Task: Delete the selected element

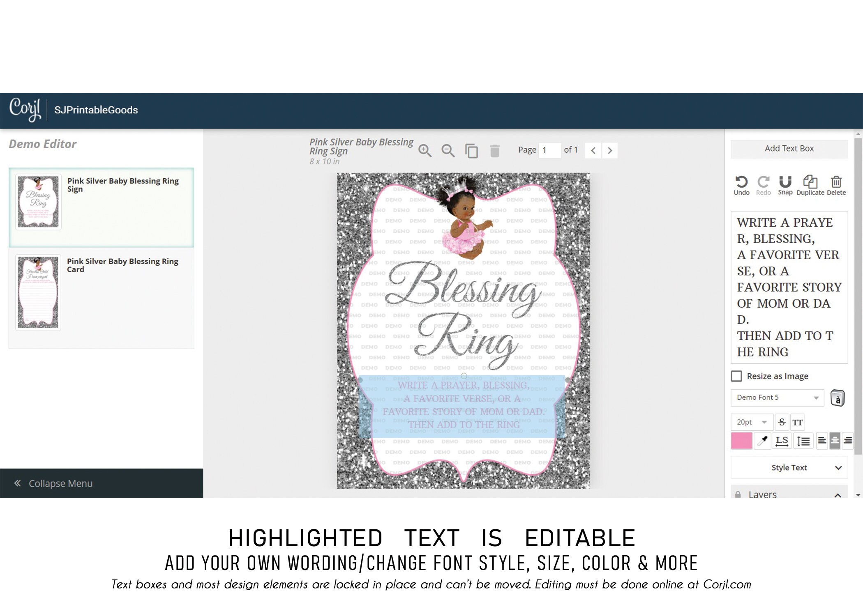Action: click(x=836, y=185)
